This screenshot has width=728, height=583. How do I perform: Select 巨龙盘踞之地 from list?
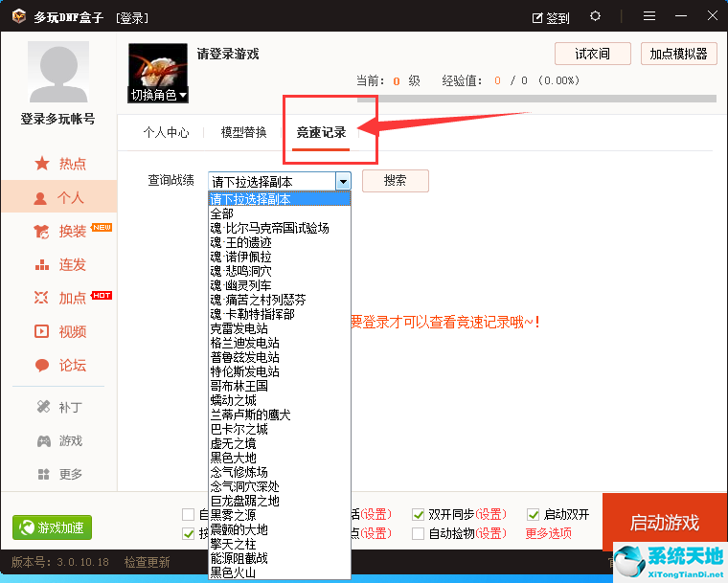pos(280,502)
